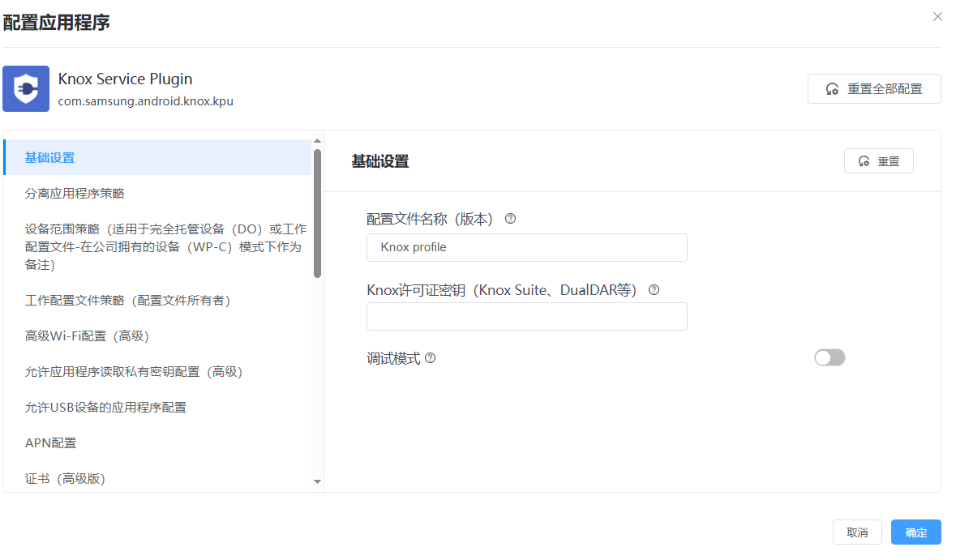Click sidebar scrollbar down arrow
This screenshot has width=956, height=560.
(317, 481)
